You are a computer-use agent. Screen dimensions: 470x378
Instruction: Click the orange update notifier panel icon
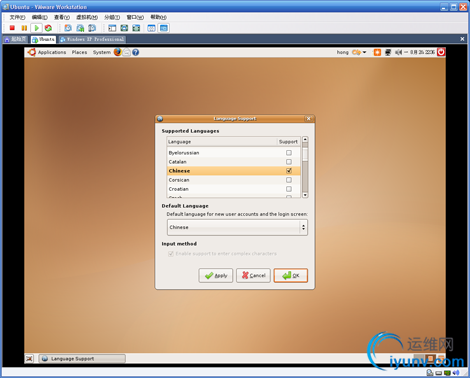pos(377,52)
